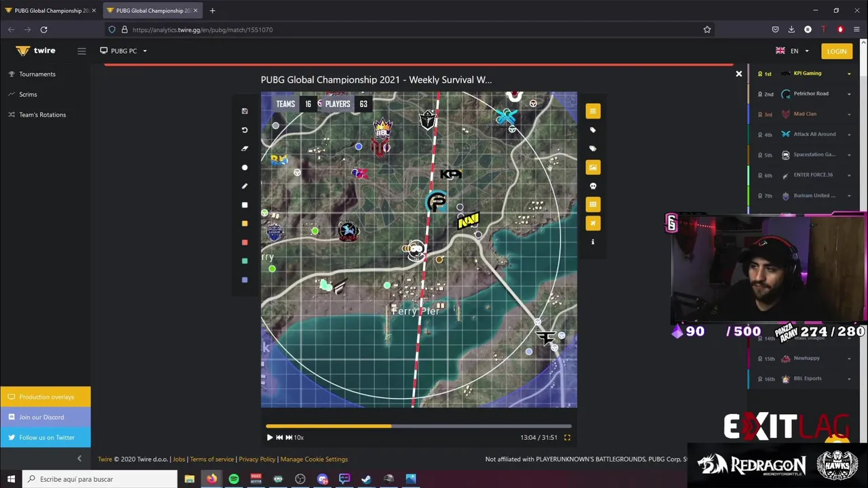Toggle the single tag label icon
This screenshot has width=868, height=488.
coord(593,129)
